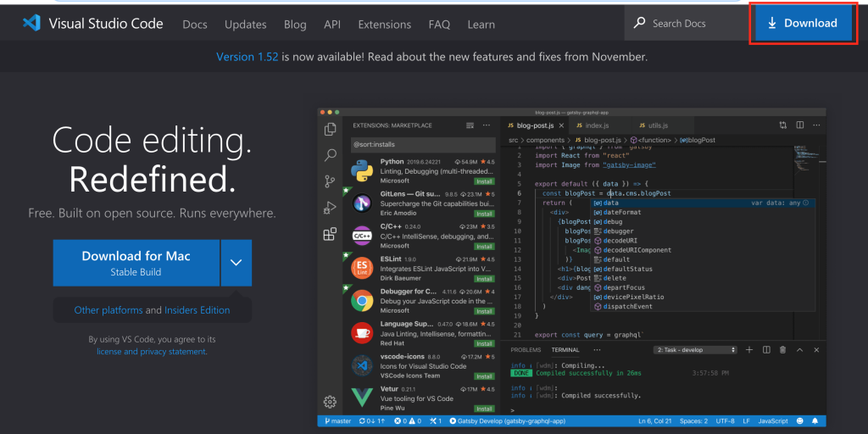The height and width of the screenshot is (434, 868).
Task: Open the Run and Debug icon
Action: (331, 208)
